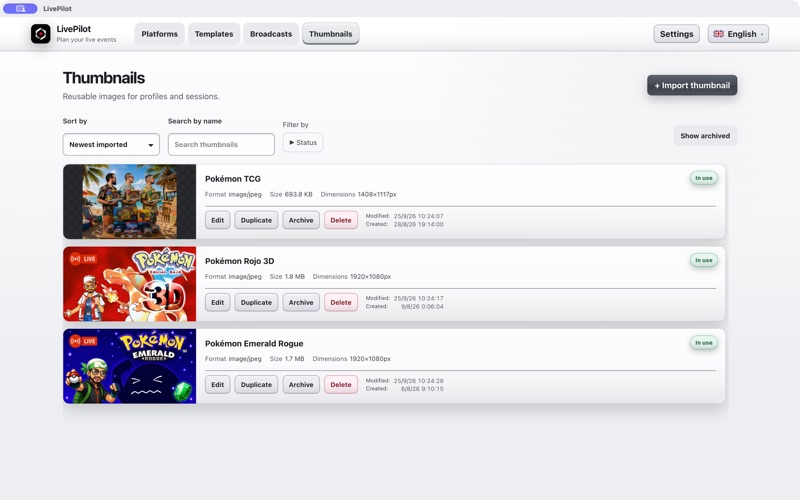
Task: Switch to the Templates tab
Action: [x=214, y=34]
